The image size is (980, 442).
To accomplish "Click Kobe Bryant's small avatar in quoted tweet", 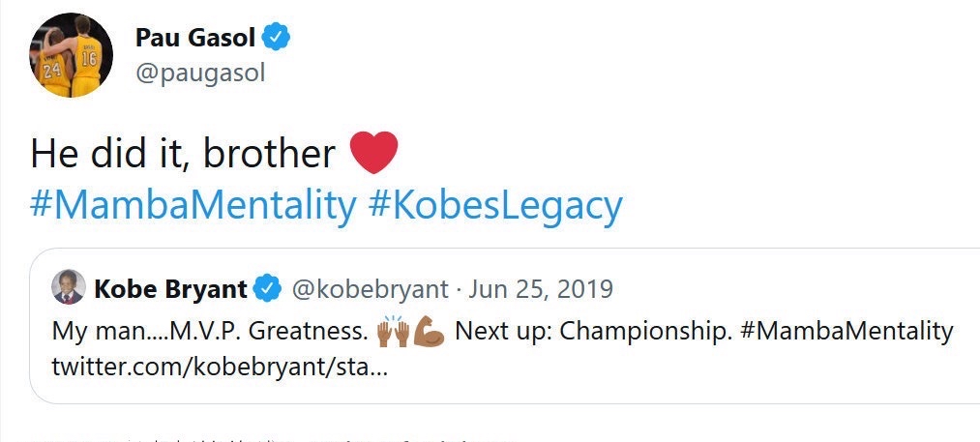I will 69,287.
